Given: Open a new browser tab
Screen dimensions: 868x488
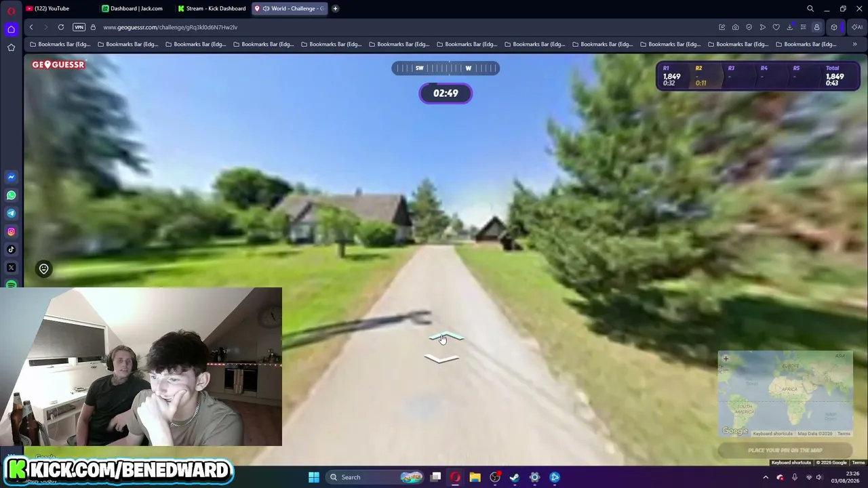Looking at the screenshot, I should click(335, 9).
